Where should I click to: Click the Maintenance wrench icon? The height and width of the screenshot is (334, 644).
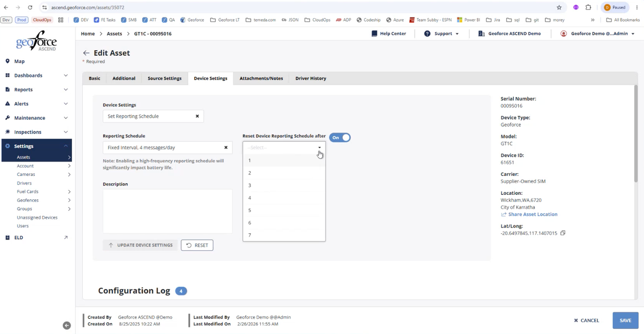pyautogui.click(x=8, y=118)
